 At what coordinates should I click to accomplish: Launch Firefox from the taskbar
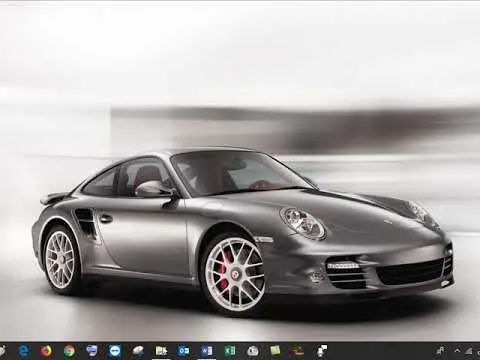[x=46, y=351]
